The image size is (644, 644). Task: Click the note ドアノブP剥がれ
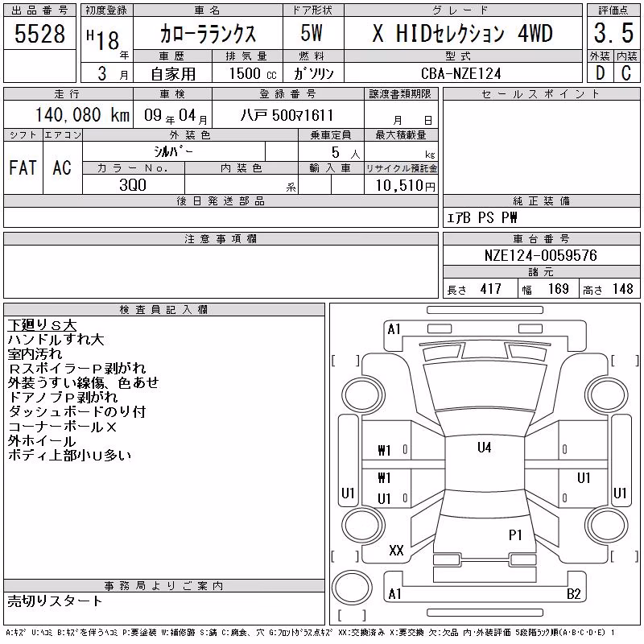(x=63, y=397)
